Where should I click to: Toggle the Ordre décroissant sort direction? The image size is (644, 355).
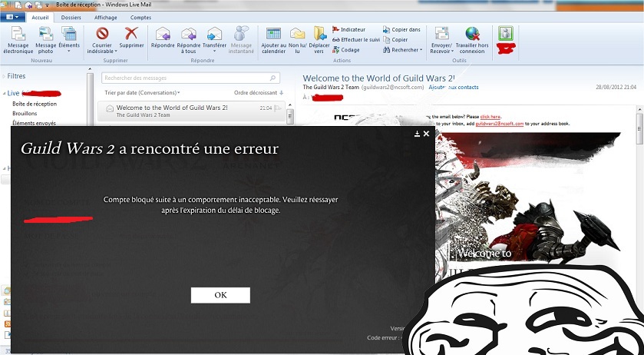(259, 93)
